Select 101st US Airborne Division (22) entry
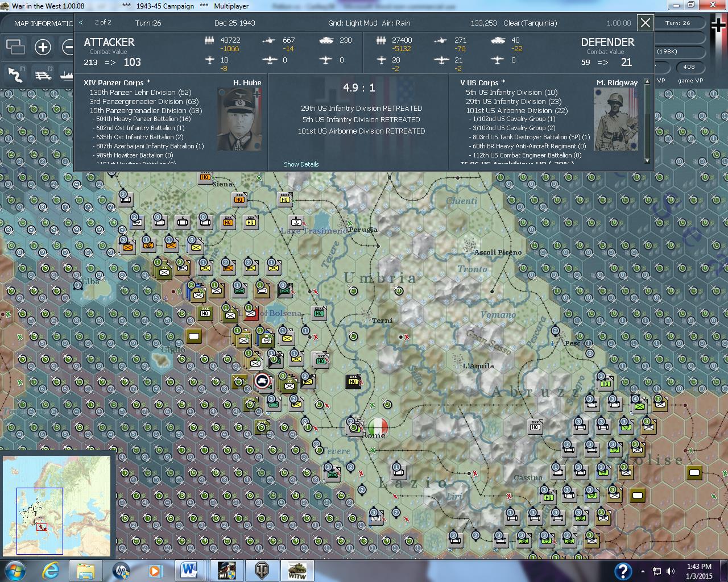 click(517, 110)
